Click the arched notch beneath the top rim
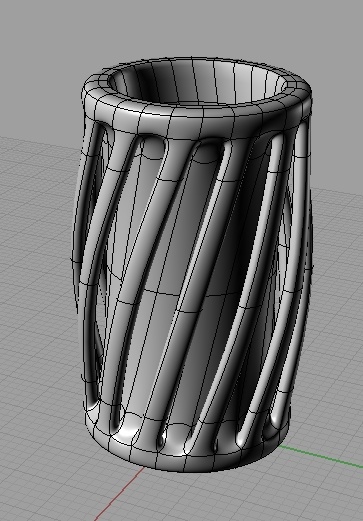Viewport: 363px width, 521px height. point(153,147)
